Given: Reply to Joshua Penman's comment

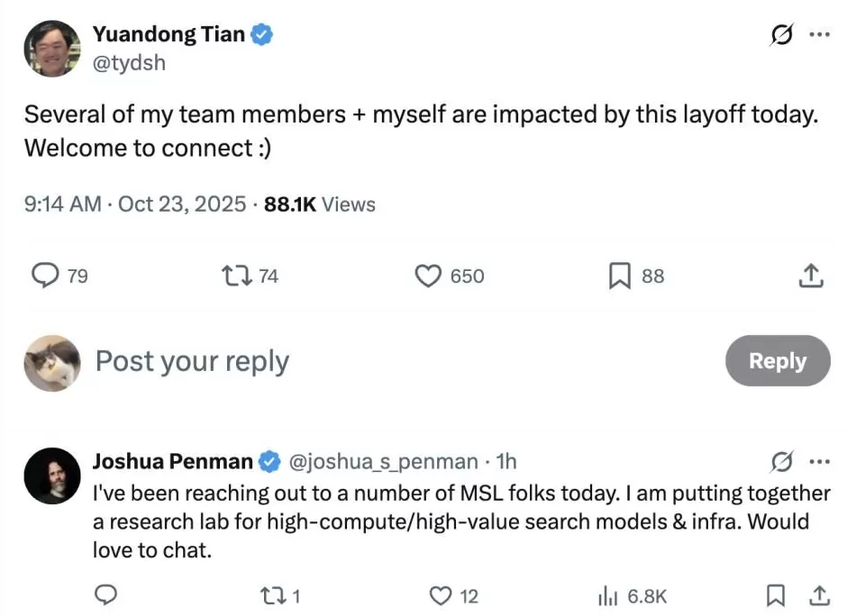Looking at the screenshot, I should pos(107,595).
